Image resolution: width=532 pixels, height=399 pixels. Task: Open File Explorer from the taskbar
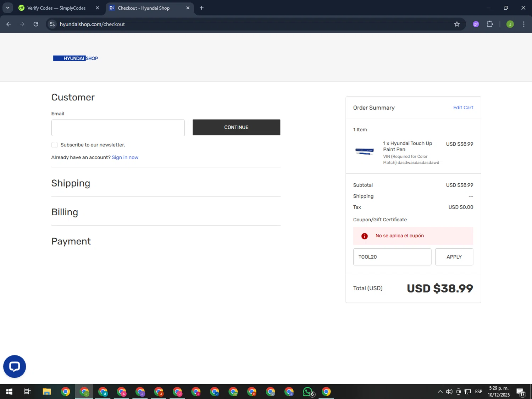pyautogui.click(x=47, y=392)
